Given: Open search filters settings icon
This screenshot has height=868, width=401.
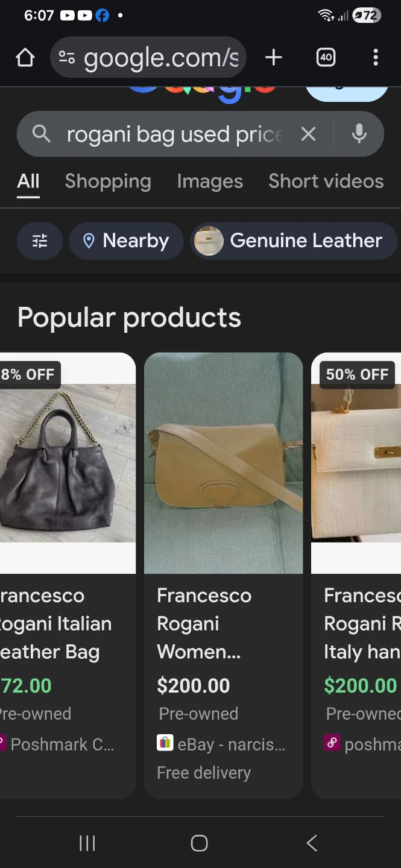Looking at the screenshot, I should (40, 241).
